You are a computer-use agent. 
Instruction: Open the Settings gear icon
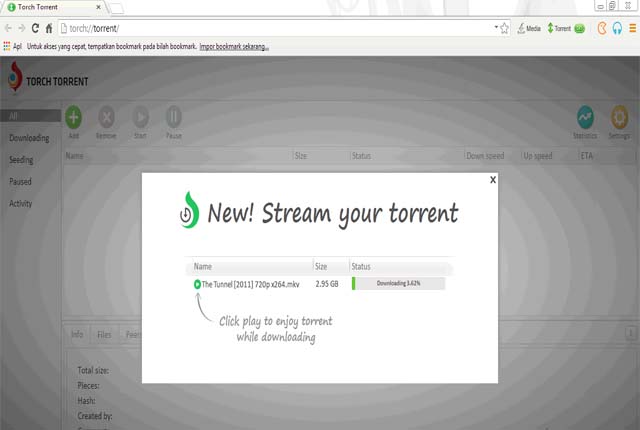[x=619, y=117]
